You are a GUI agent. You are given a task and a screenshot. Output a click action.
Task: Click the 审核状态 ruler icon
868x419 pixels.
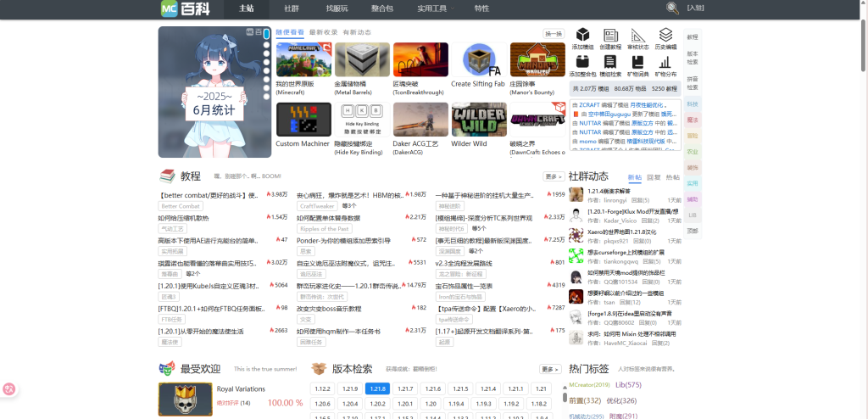pos(638,36)
